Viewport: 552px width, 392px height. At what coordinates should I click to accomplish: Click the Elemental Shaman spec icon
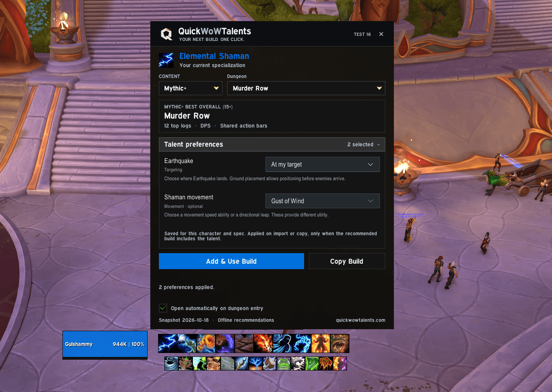click(166, 60)
